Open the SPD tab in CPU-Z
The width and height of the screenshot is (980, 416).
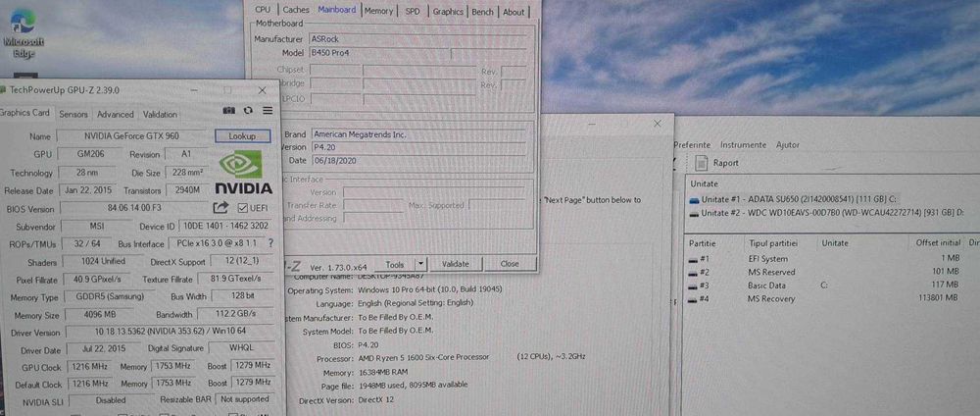coord(413,11)
